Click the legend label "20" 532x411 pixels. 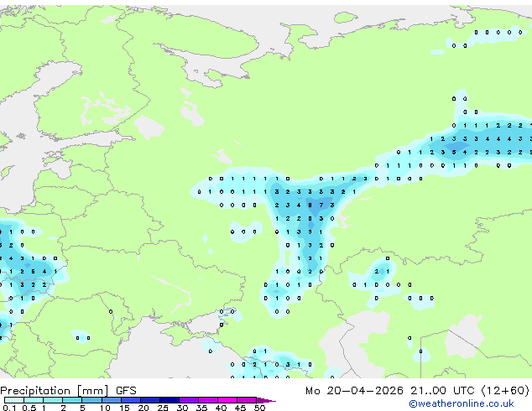143,408
